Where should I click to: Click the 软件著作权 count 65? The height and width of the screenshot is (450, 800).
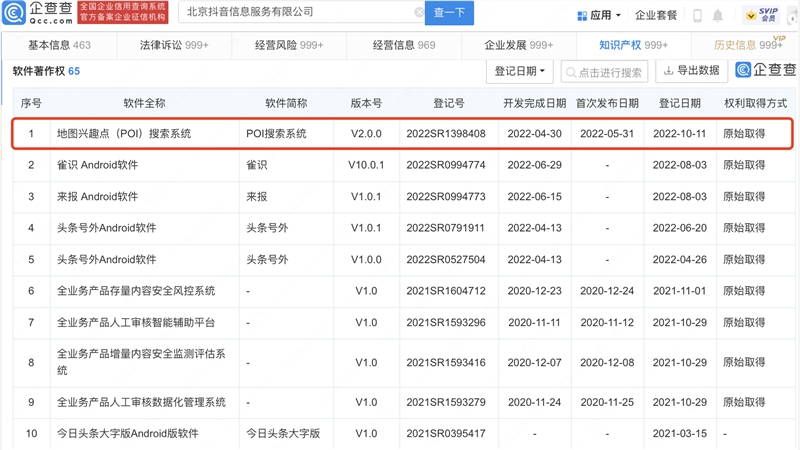click(74, 71)
